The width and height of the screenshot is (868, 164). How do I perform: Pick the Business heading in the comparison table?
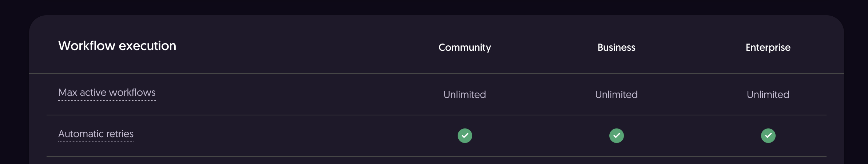(616, 48)
